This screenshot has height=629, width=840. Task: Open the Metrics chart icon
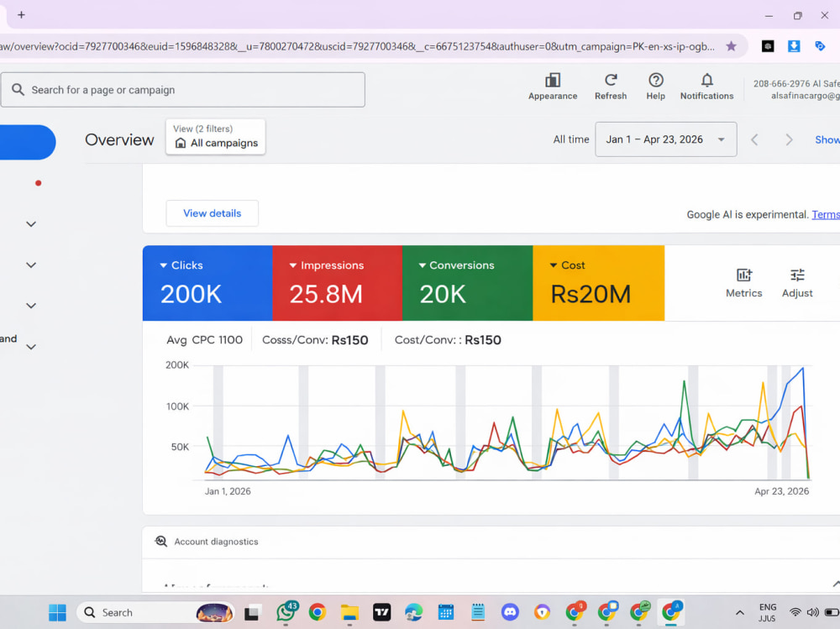pyautogui.click(x=743, y=275)
